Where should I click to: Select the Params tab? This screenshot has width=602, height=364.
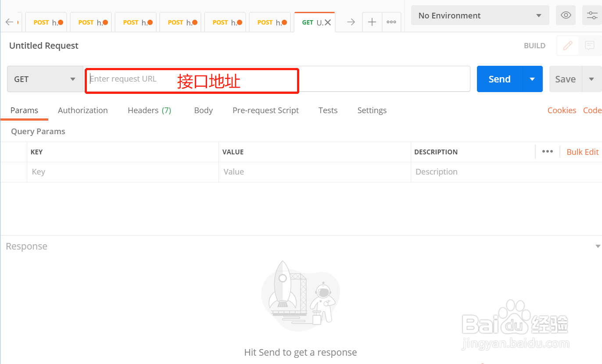click(x=24, y=111)
